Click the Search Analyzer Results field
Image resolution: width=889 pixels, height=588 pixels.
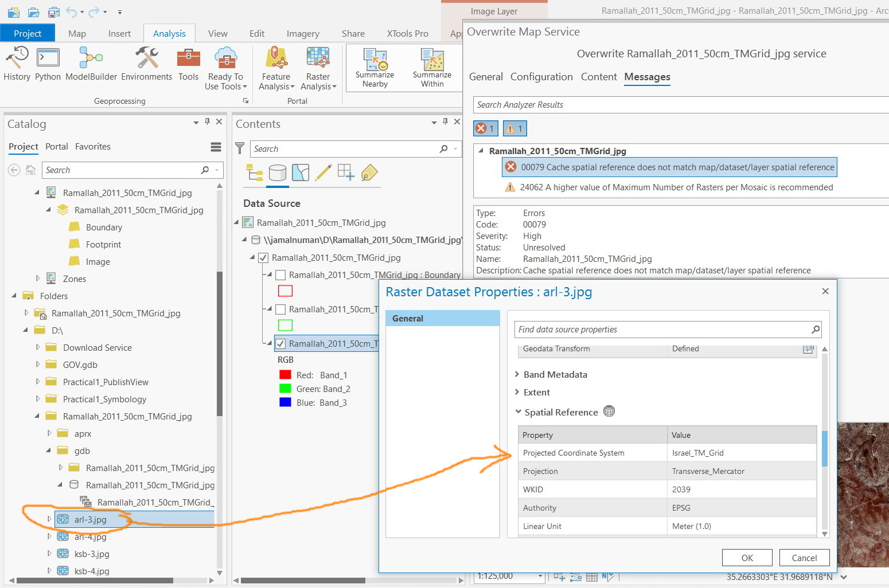(681, 105)
